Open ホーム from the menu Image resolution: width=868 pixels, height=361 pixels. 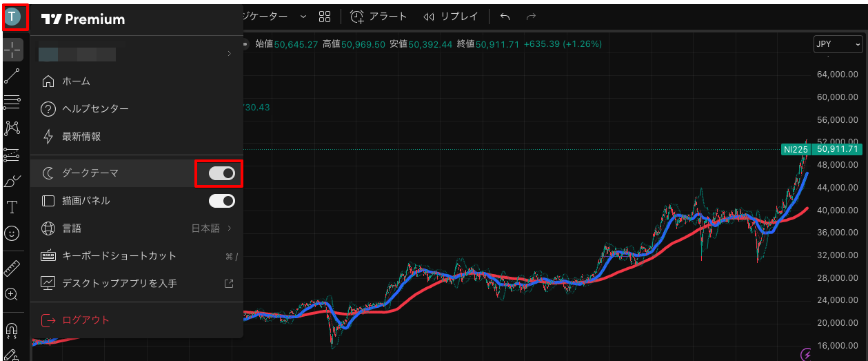click(76, 81)
